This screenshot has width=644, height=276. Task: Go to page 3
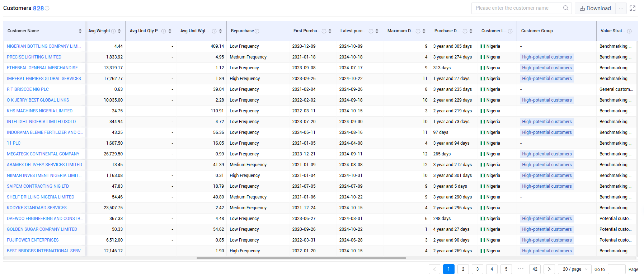(478, 269)
